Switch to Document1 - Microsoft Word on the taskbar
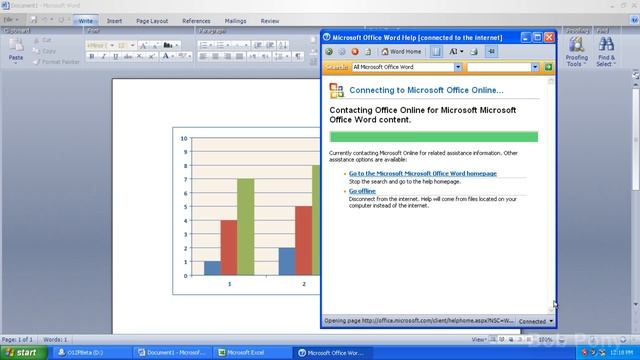This screenshot has width=640, height=360. [x=172, y=353]
